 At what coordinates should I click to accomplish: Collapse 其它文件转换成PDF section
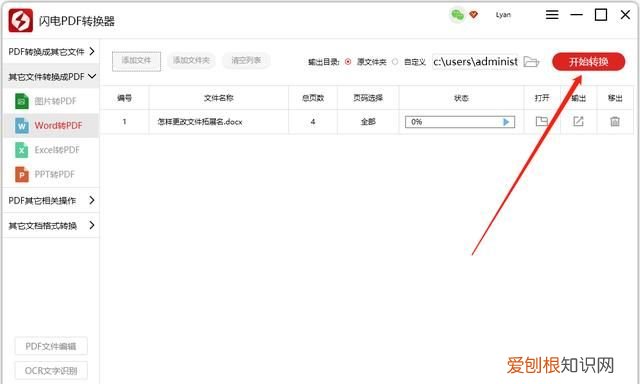point(51,76)
